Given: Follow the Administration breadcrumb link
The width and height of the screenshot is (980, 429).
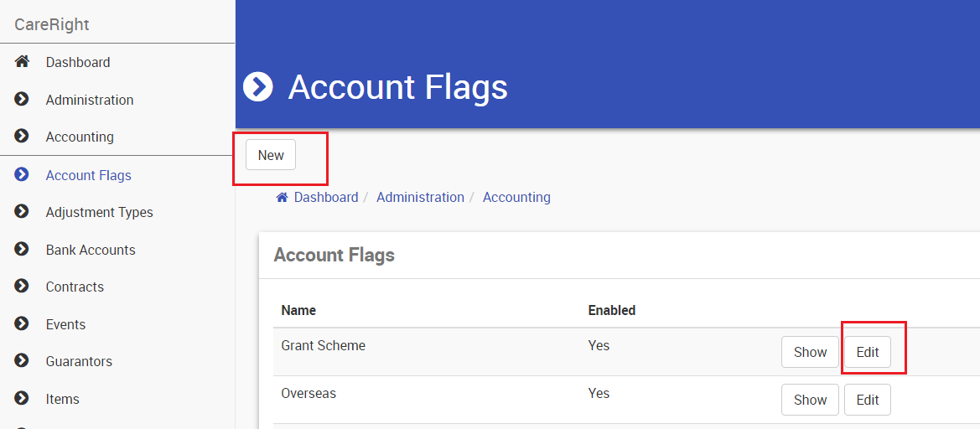Looking at the screenshot, I should pyautogui.click(x=420, y=198).
